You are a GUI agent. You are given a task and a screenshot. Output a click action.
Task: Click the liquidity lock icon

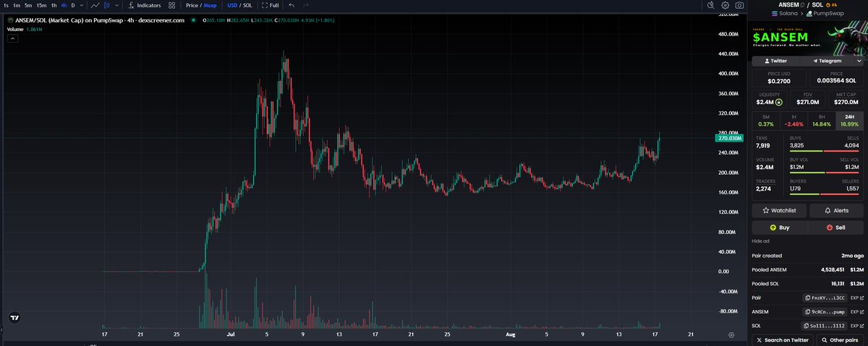(x=779, y=103)
